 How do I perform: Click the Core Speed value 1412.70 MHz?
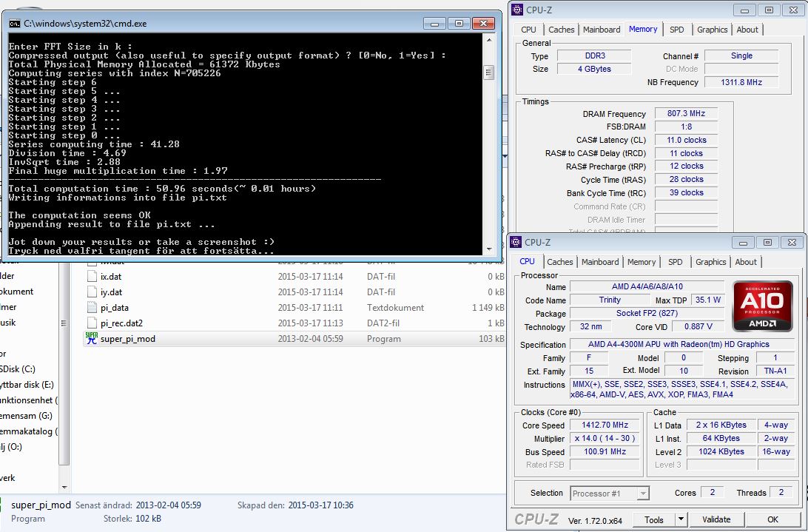click(605, 425)
